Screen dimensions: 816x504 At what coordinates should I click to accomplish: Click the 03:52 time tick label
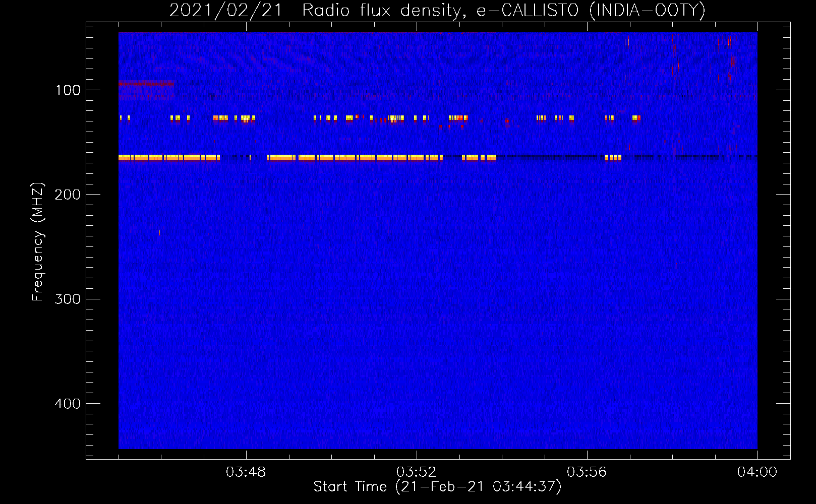pos(417,472)
